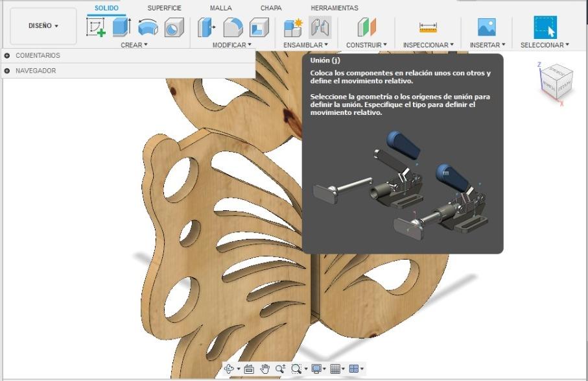This screenshot has width=588, height=381.
Task: Open the Display Settings dropdown arrow
Action: [324, 369]
